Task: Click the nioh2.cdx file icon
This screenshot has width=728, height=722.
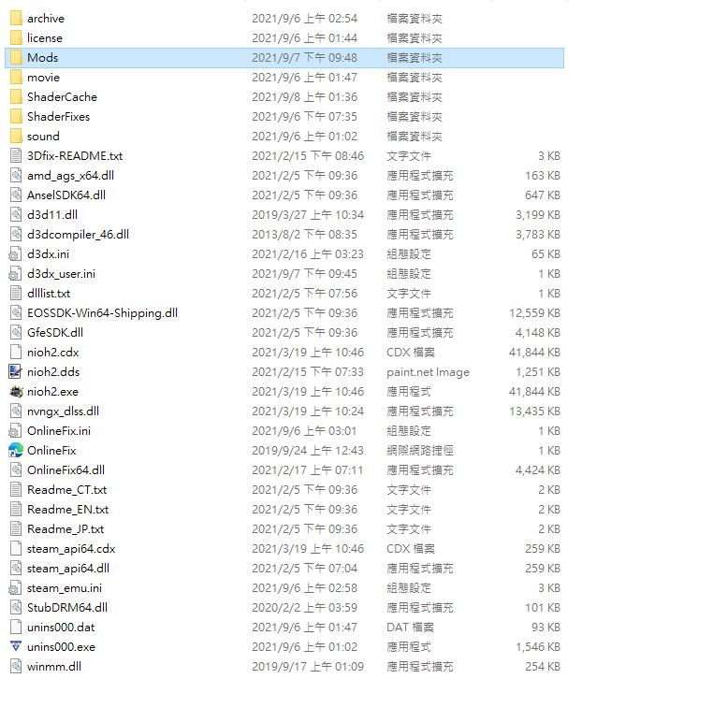Action: point(15,352)
